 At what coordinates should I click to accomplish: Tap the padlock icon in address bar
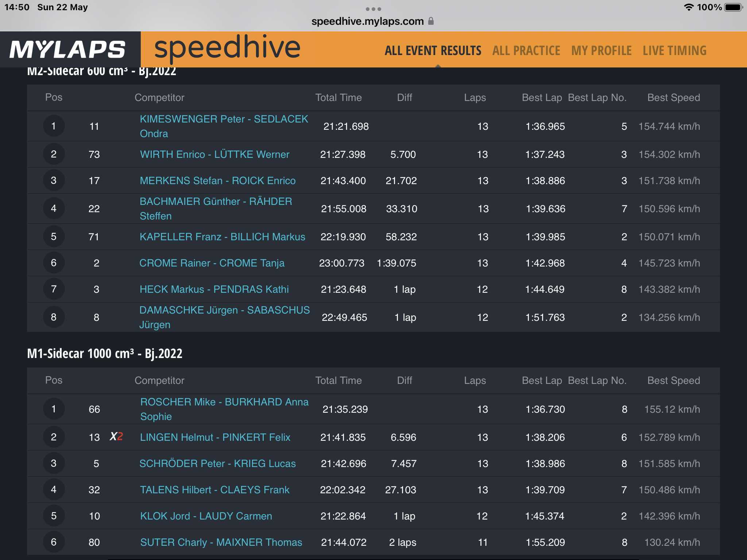[431, 21]
